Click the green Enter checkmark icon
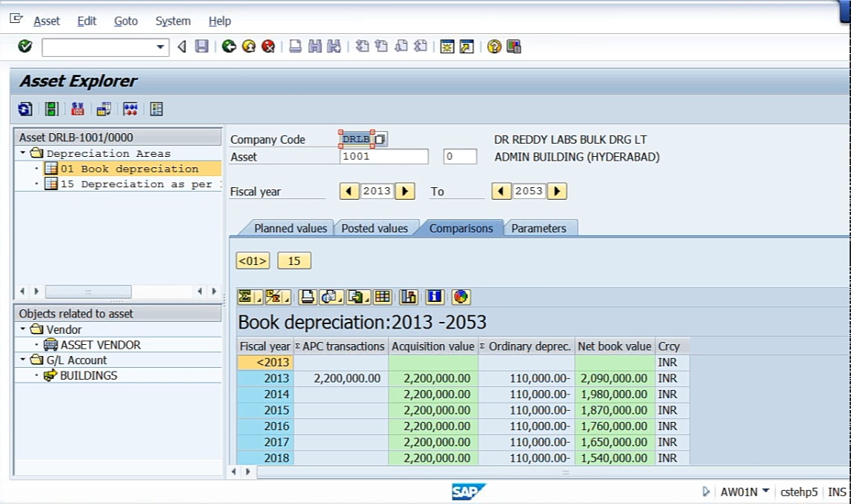 (x=25, y=47)
